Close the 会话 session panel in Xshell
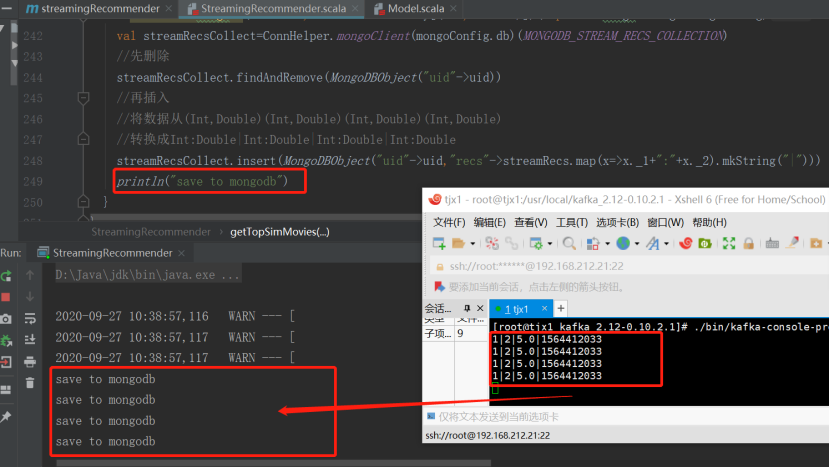Image resolution: width=830 pixels, height=467 pixels. click(x=480, y=308)
